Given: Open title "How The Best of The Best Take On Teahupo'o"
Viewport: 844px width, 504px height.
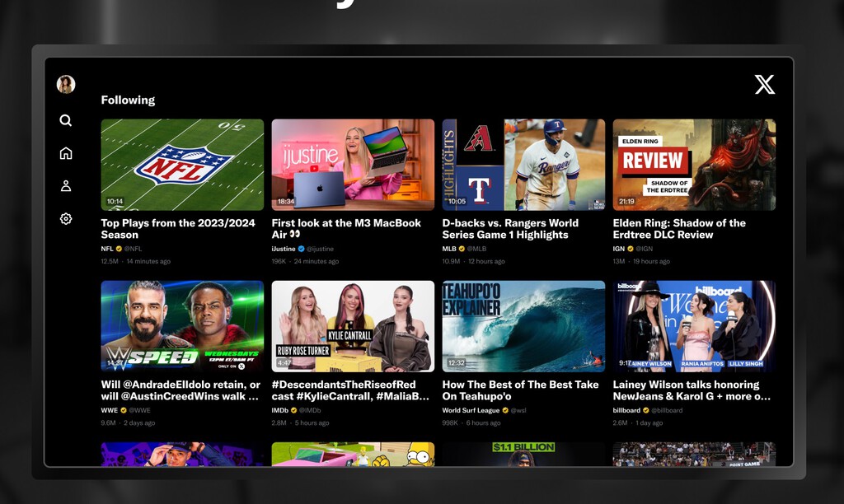Looking at the screenshot, I should pos(521,390).
